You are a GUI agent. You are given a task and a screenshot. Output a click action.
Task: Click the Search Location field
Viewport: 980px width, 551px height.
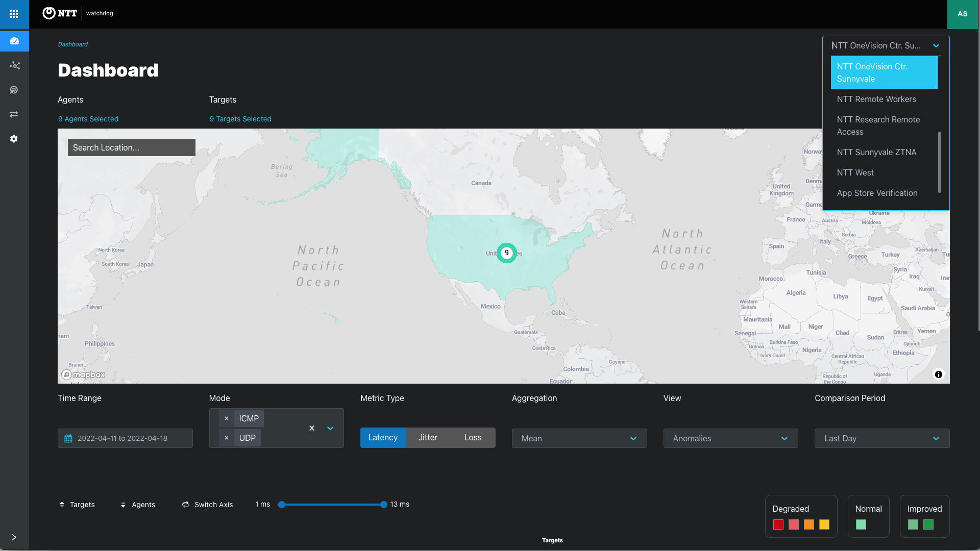pyautogui.click(x=132, y=147)
